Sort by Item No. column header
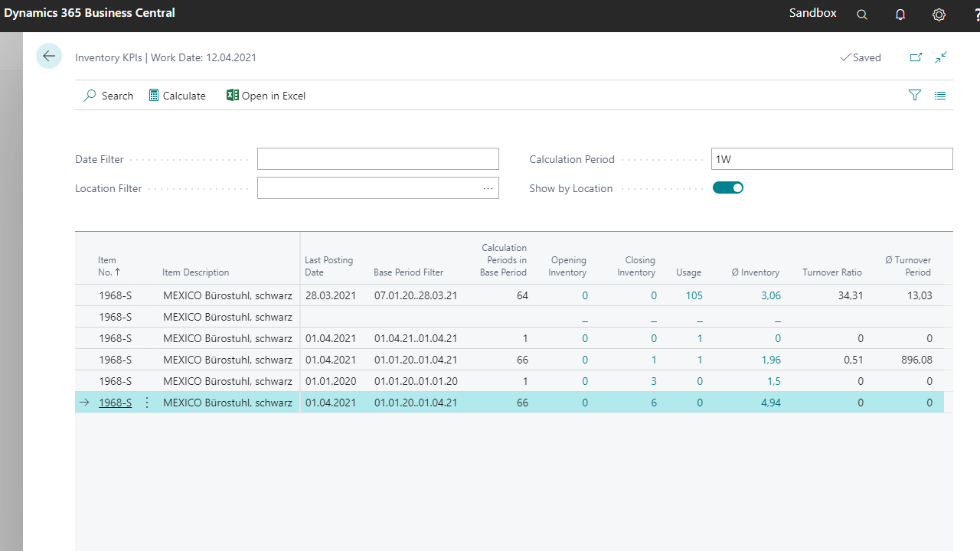Screen dimensions: 980x551 (108, 266)
